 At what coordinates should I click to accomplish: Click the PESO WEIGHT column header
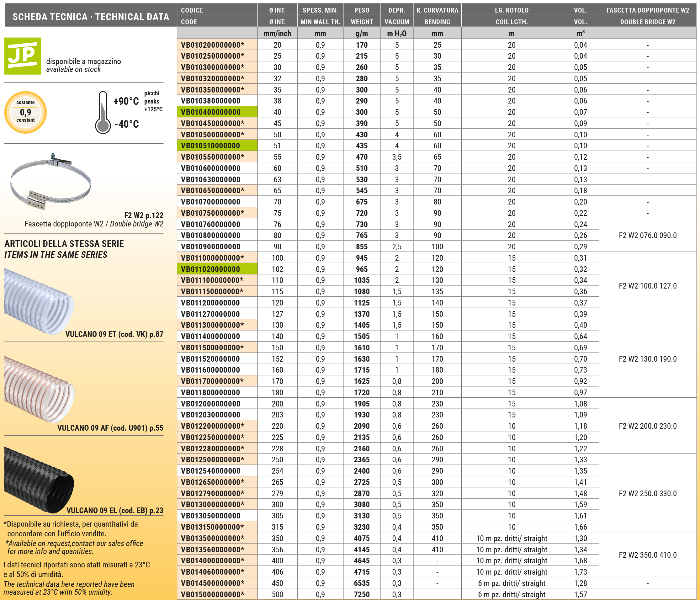pyautogui.click(x=362, y=16)
